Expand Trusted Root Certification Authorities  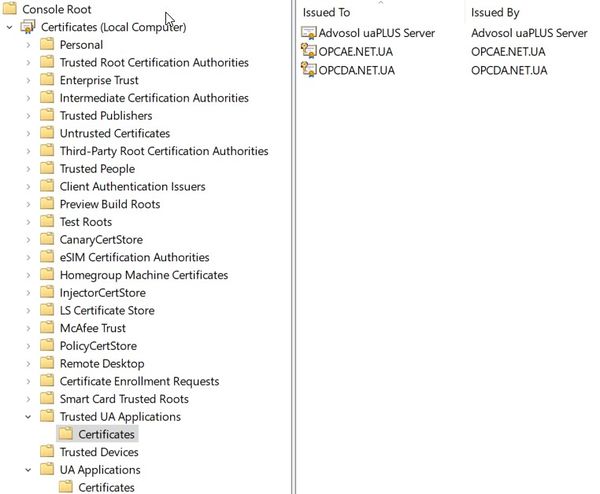coord(28,62)
